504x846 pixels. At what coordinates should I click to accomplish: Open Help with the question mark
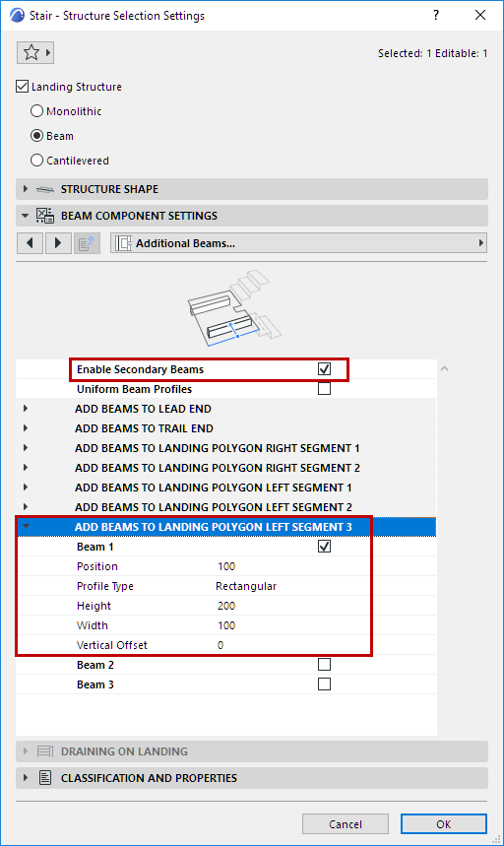tap(436, 15)
